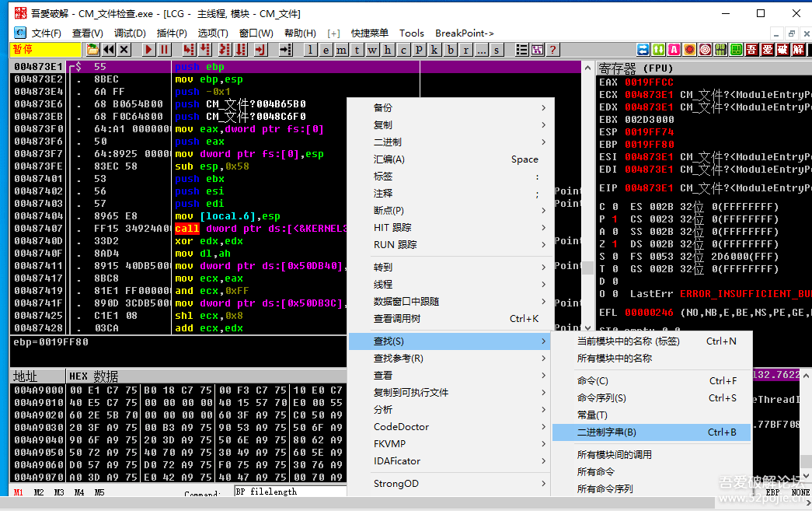Click the Open file folder icon
The width and height of the screenshot is (812, 511).
(x=92, y=50)
